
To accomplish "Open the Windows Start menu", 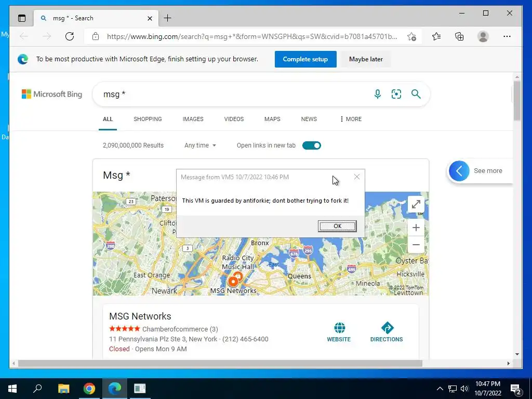I will [12, 389].
